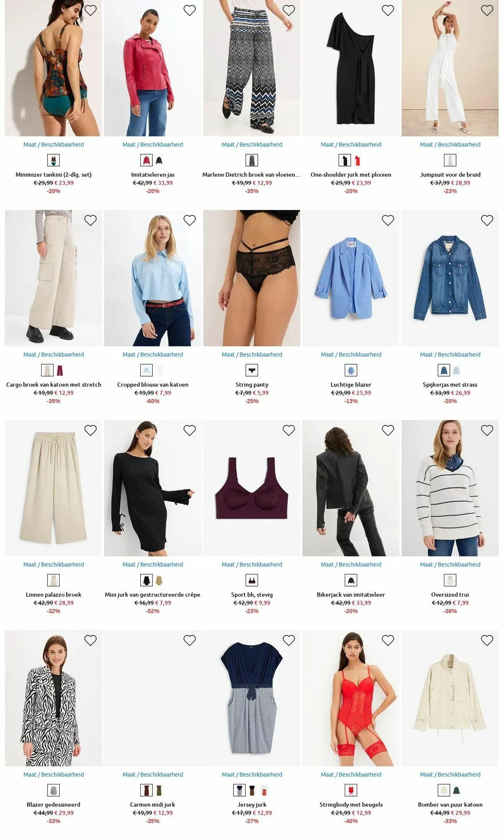504x840 pixels.
Task: Open Mini jurk van gestructureerde crêpe title
Action: click(152, 595)
